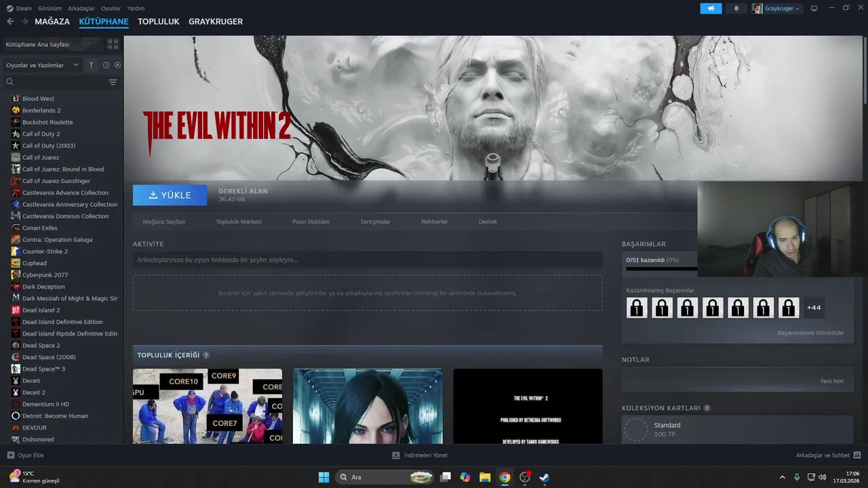Image resolution: width=868 pixels, height=488 pixels.
Task: Click the Blood West game icon
Action: (x=16, y=98)
